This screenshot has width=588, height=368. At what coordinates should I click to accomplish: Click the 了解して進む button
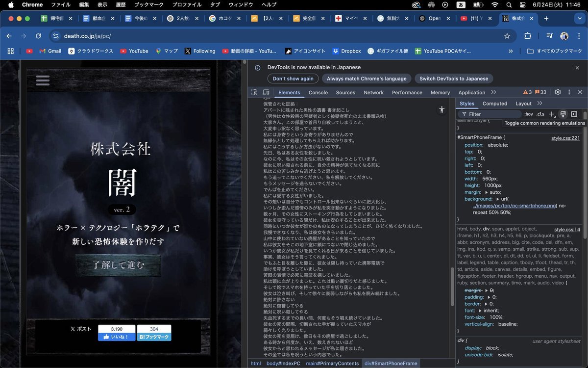point(119,265)
